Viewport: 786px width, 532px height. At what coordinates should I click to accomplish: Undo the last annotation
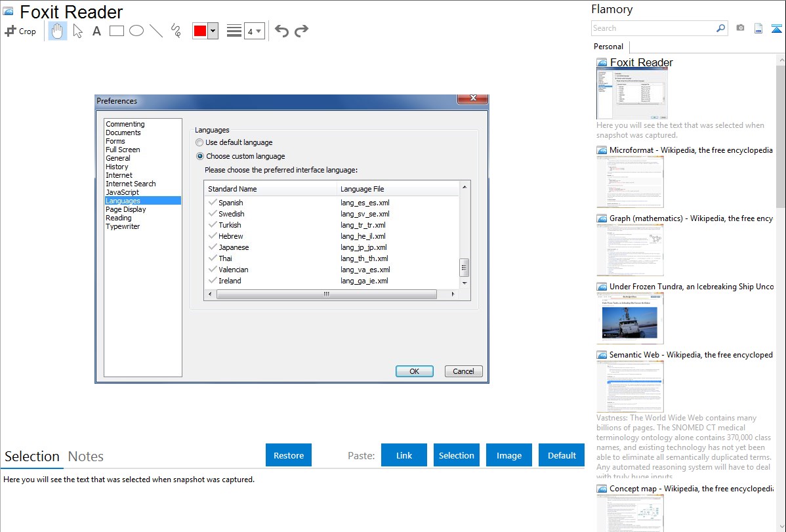281,31
